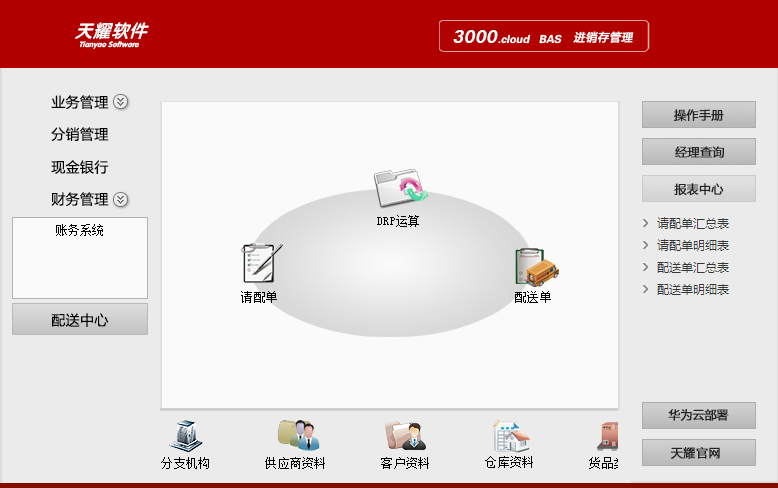Open 账务系统 submenu entry

click(79, 230)
